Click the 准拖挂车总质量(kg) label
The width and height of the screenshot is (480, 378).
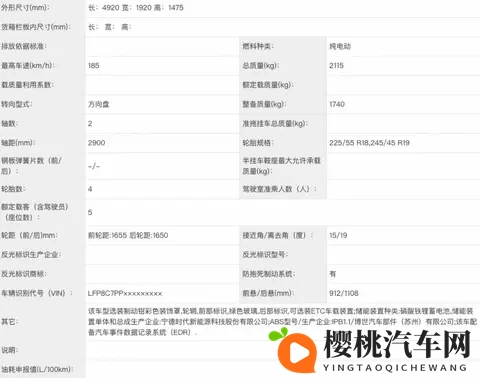click(275, 124)
